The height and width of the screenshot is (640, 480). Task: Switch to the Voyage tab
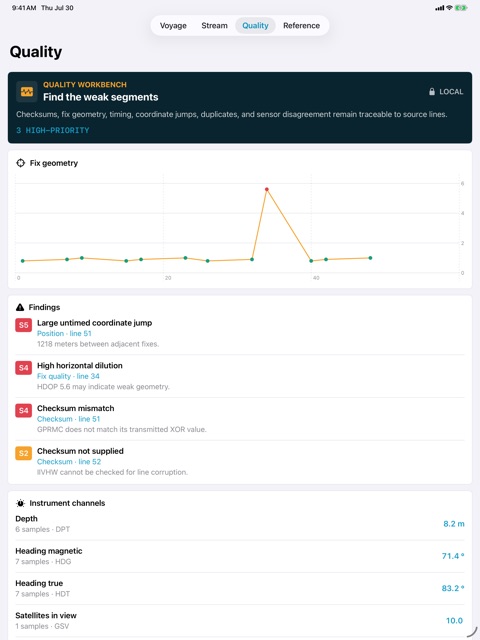tap(173, 25)
